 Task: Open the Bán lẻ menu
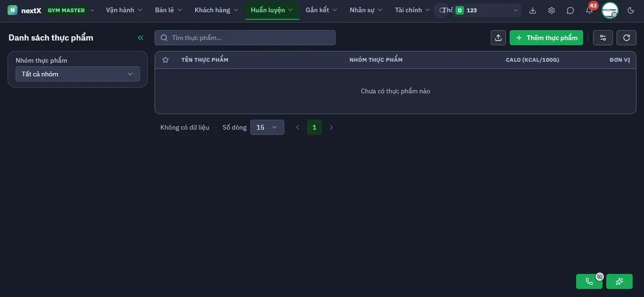(x=169, y=10)
